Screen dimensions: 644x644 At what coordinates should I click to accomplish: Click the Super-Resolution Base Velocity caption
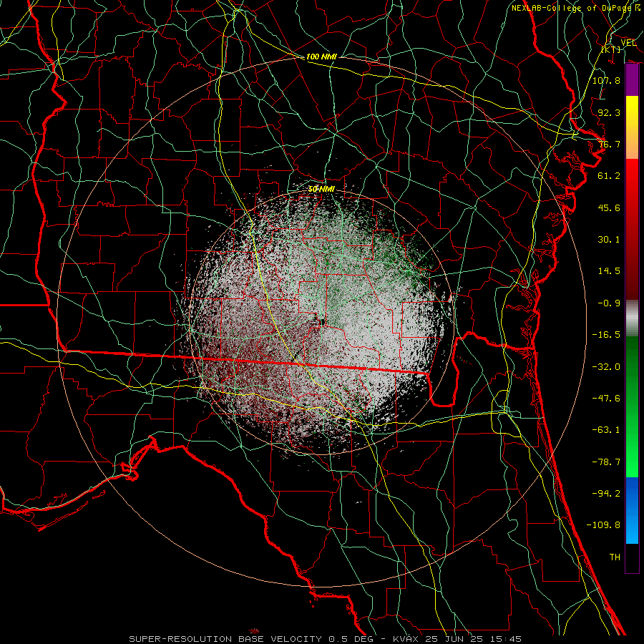pyautogui.click(x=325, y=639)
